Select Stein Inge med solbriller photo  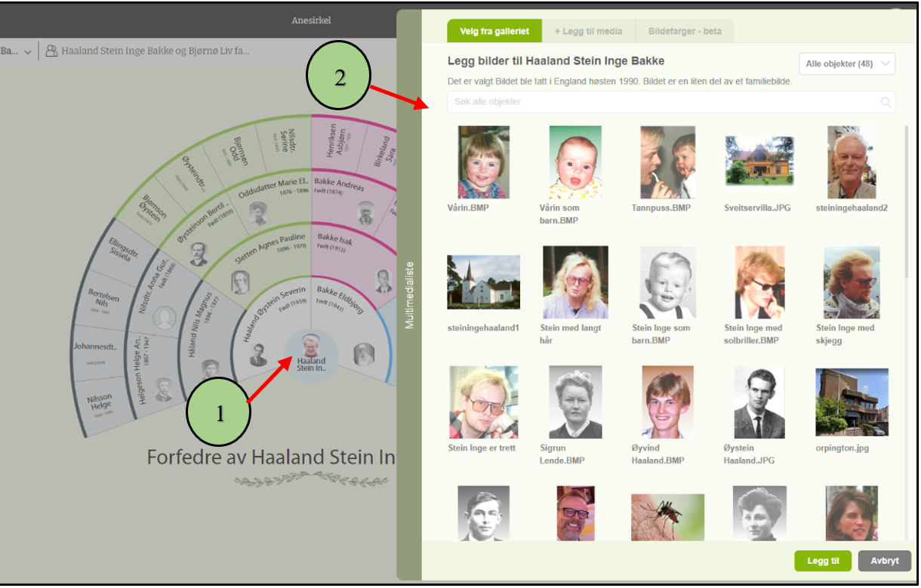click(759, 282)
